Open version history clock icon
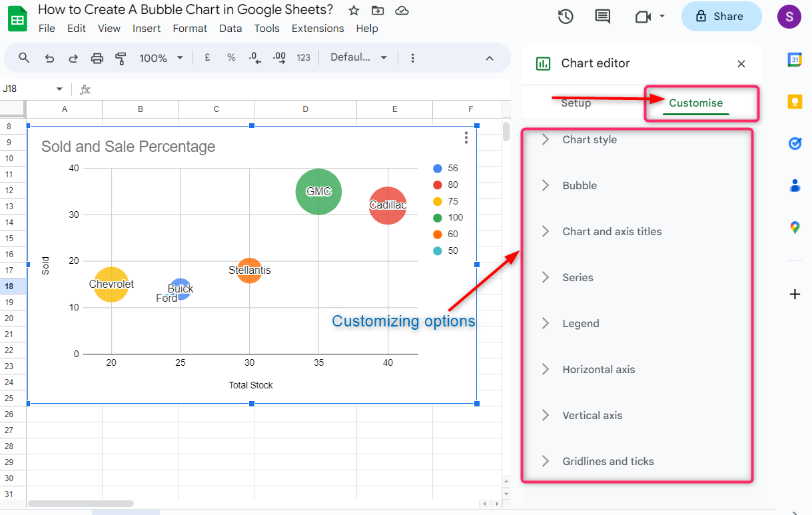Screen dimensions: 812x515 tap(566, 17)
